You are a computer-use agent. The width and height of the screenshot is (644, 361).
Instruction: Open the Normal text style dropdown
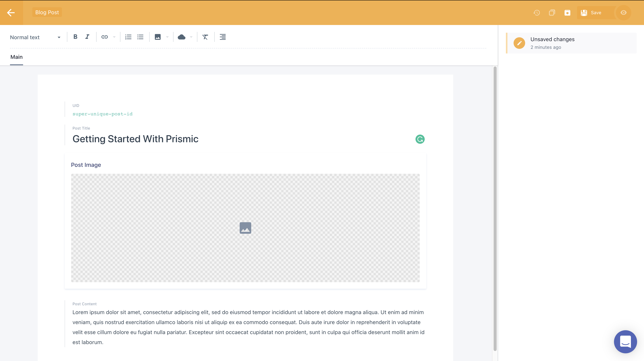[35, 37]
